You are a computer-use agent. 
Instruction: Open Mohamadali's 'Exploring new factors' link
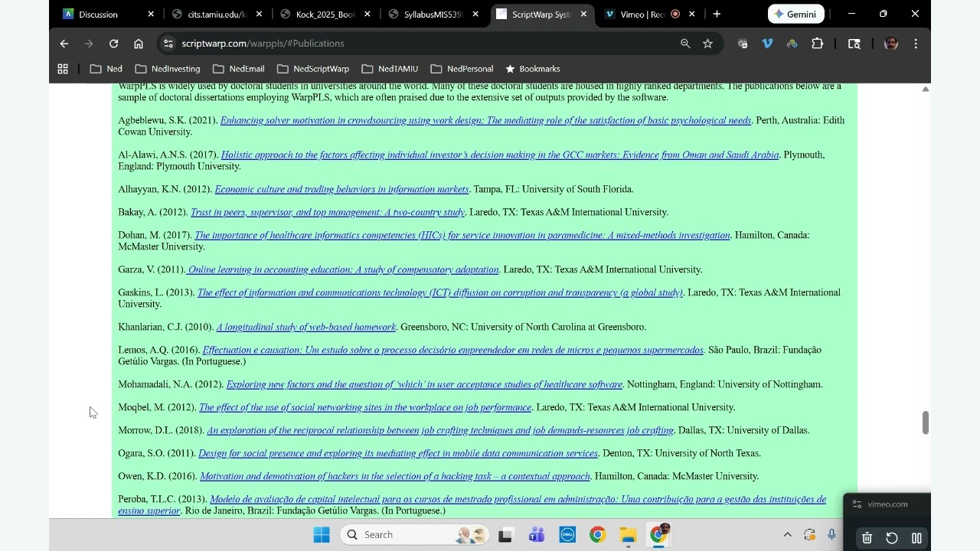point(424,385)
